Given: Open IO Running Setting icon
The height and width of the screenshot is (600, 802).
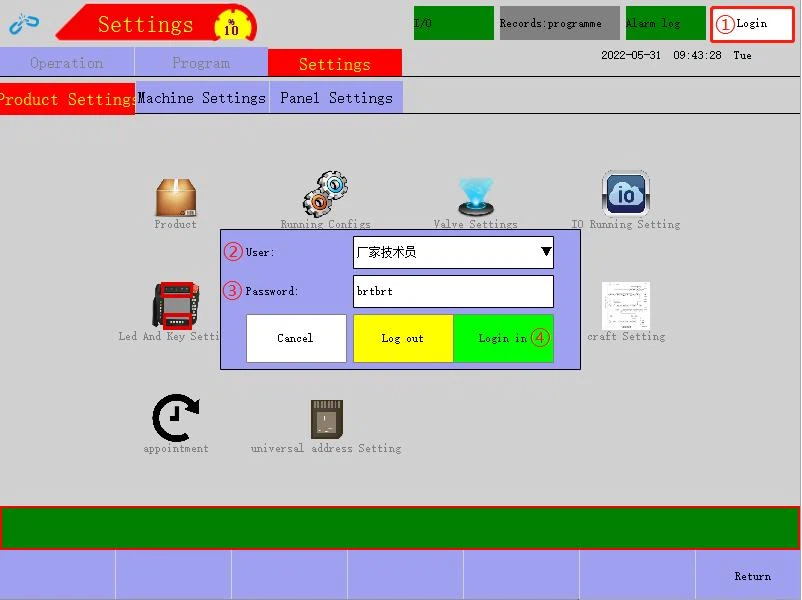Looking at the screenshot, I should [x=626, y=194].
